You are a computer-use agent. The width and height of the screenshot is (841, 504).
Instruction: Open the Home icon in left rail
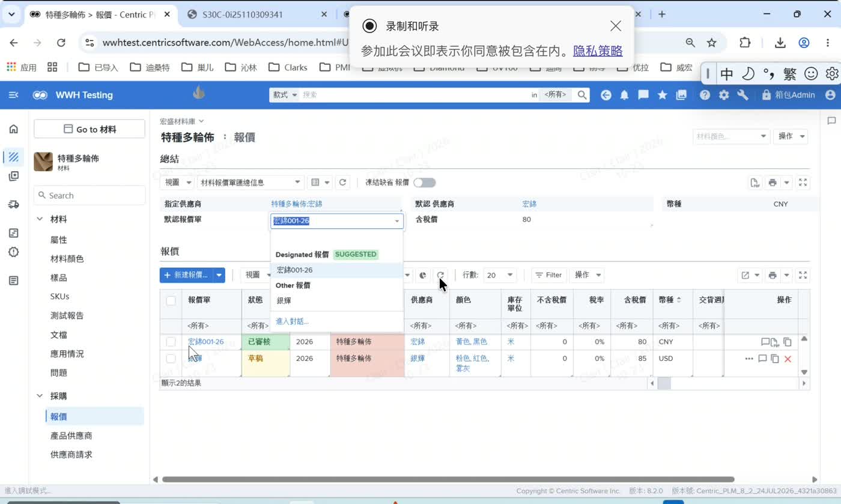pyautogui.click(x=14, y=129)
